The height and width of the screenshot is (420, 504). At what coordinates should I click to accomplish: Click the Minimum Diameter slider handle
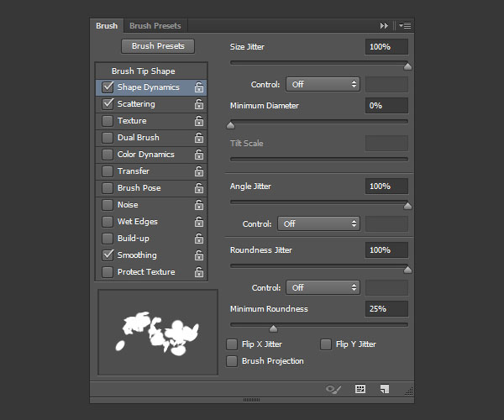click(230, 125)
